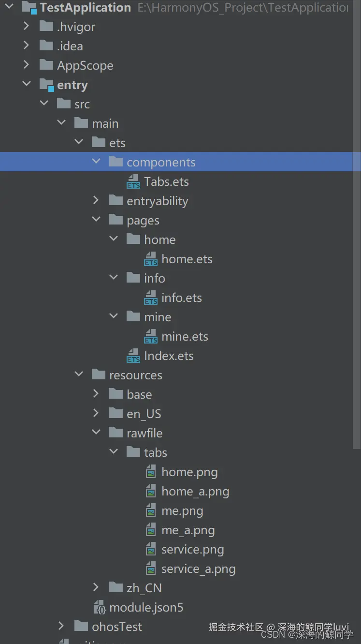Select the me.png file
This screenshot has height=644, width=361.
pyautogui.click(x=182, y=511)
